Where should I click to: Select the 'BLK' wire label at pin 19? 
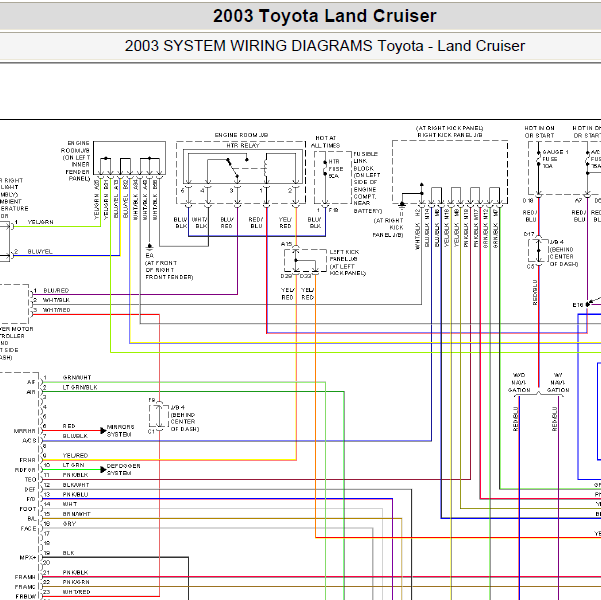tap(68, 553)
